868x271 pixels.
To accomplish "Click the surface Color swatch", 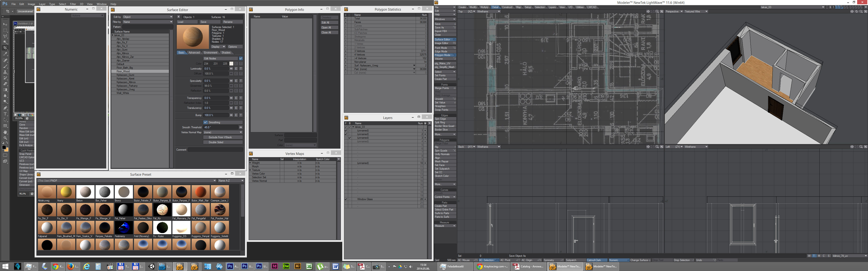I will click(231, 64).
